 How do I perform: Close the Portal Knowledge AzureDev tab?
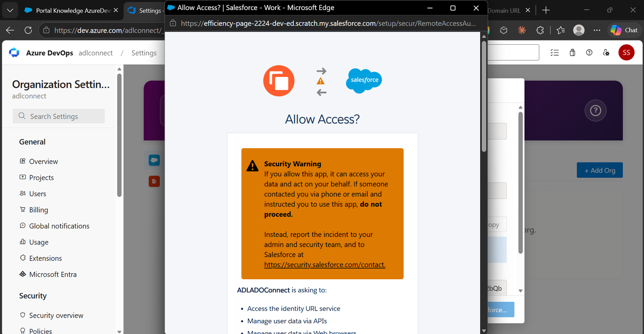(x=116, y=10)
